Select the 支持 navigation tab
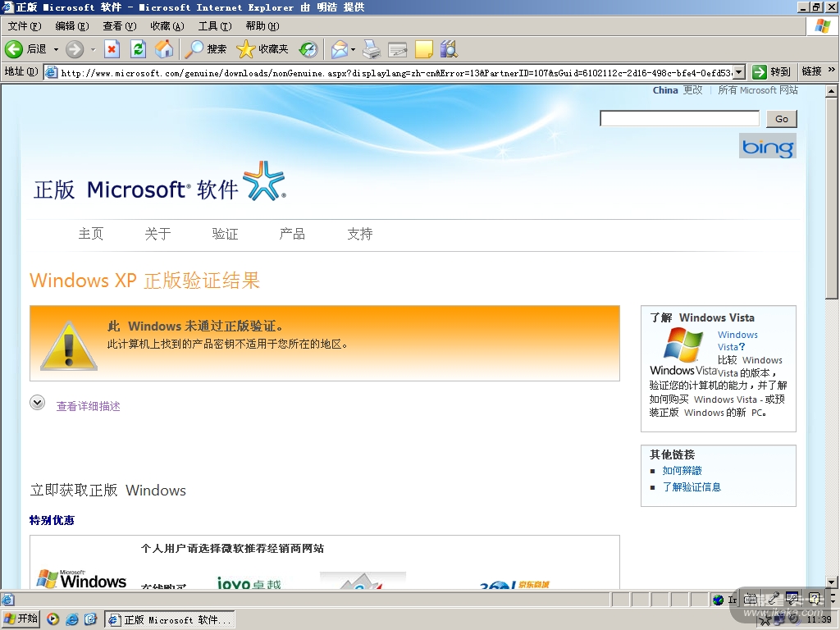This screenshot has width=840, height=630. click(359, 234)
